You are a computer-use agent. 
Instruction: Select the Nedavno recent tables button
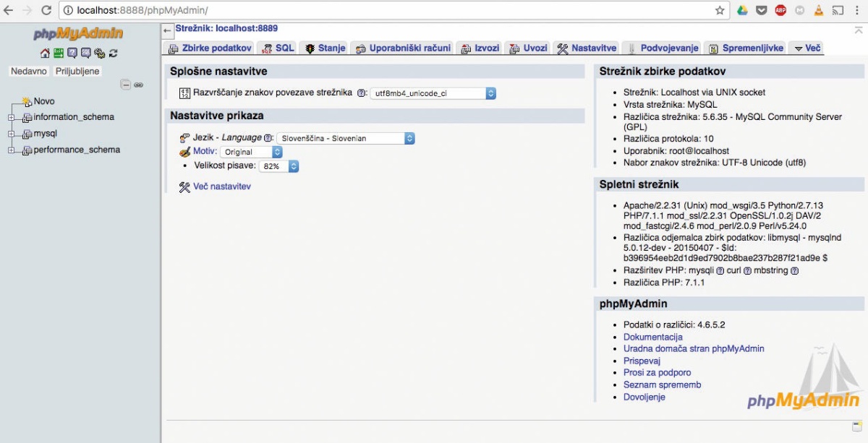[x=29, y=72]
